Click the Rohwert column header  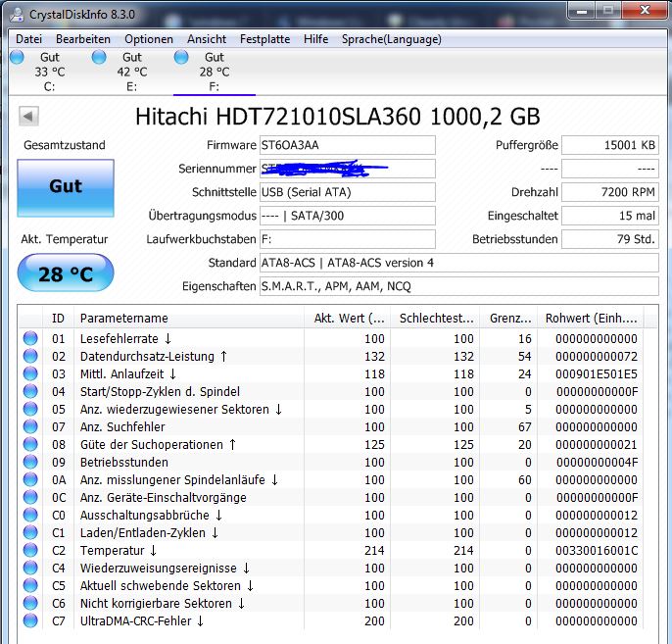(591, 319)
